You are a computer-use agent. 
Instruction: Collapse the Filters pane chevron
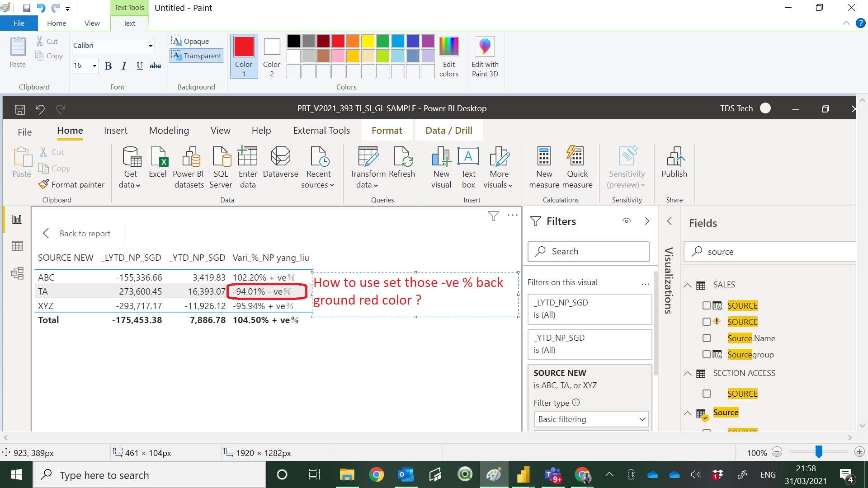click(x=647, y=221)
